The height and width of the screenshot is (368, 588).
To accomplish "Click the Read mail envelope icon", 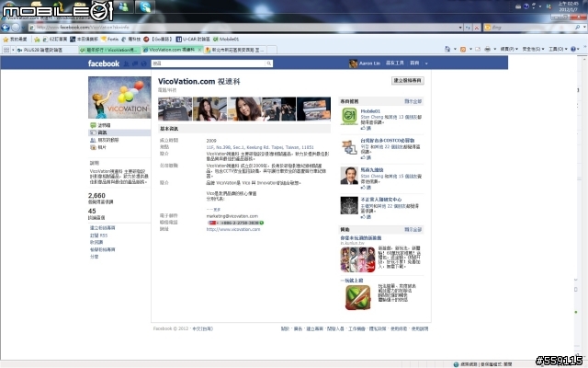I will (x=478, y=49).
